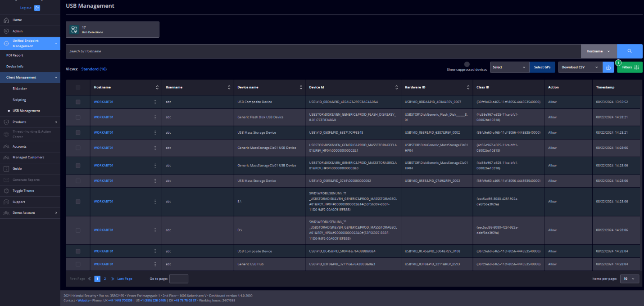644x306 pixels.
Task: Expand the Items per page dropdown
Action: click(x=629, y=279)
